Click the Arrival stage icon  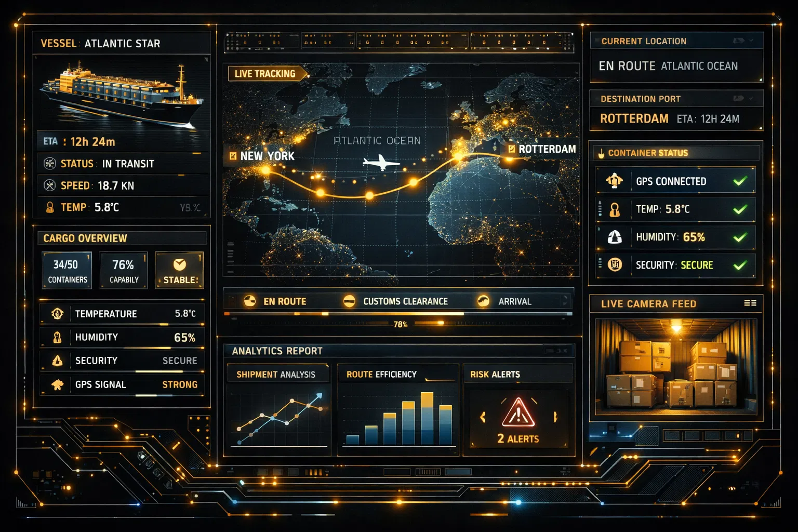483,301
